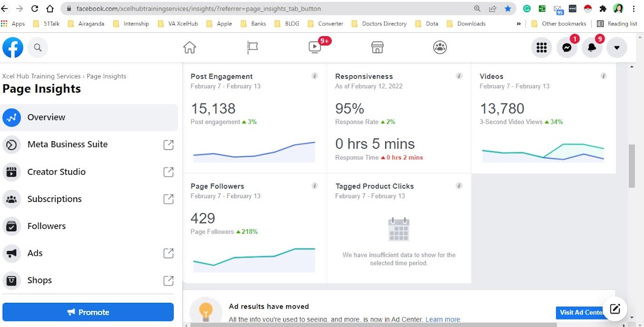Follow the Learn more link

click(x=443, y=319)
